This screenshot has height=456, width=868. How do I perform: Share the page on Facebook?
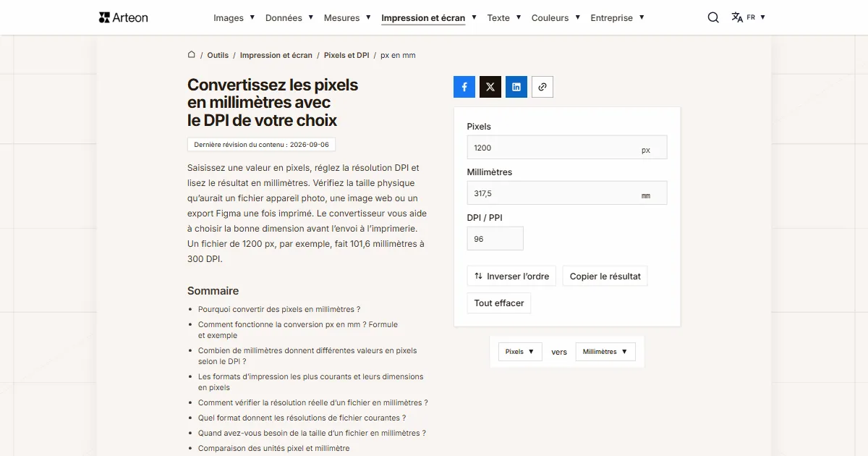(x=464, y=87)
